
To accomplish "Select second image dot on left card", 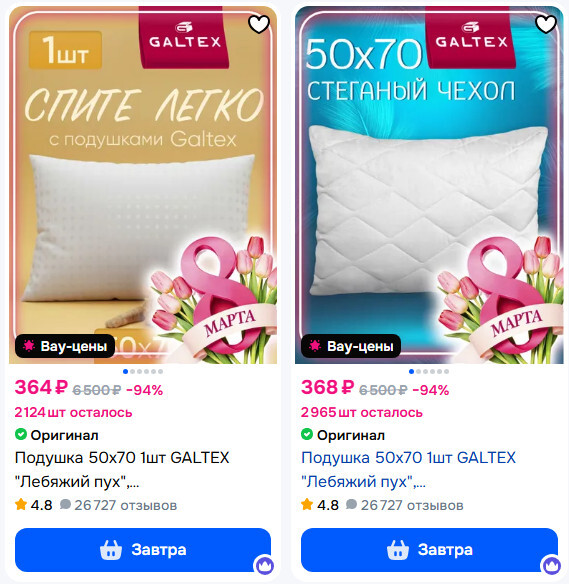I will 133,371.
